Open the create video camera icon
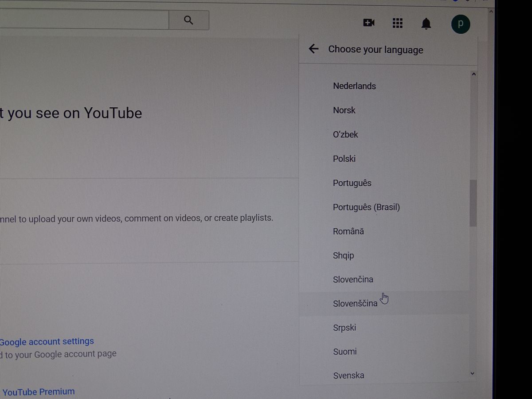This screenshot has width=532, height=399. pyautogui.click(x=369, y=23)
